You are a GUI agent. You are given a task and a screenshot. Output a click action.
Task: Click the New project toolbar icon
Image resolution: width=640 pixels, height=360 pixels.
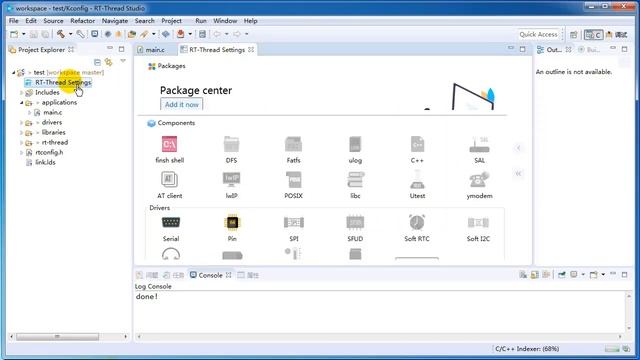click(x=14, y=34)
